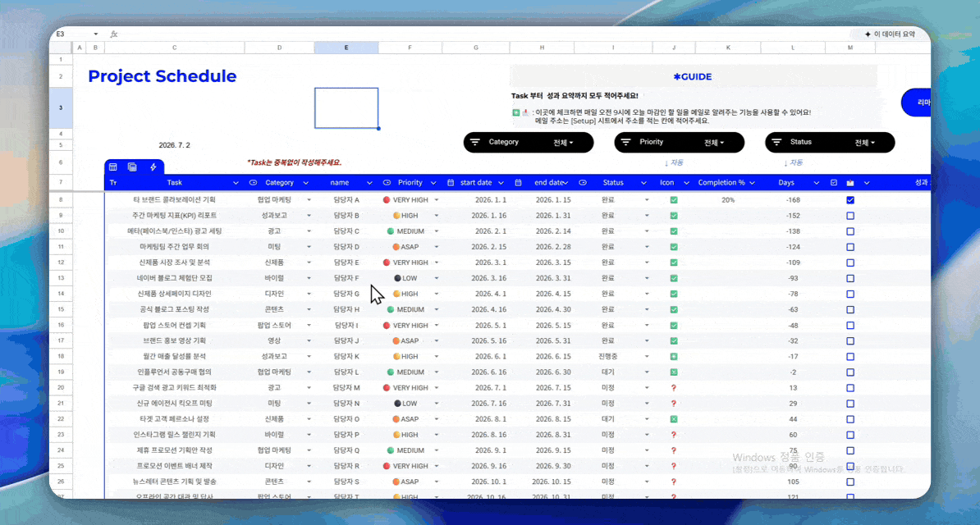Click the green X icon in row 19
Viewport: 980px width, 525px height.
tap(674, 372)
